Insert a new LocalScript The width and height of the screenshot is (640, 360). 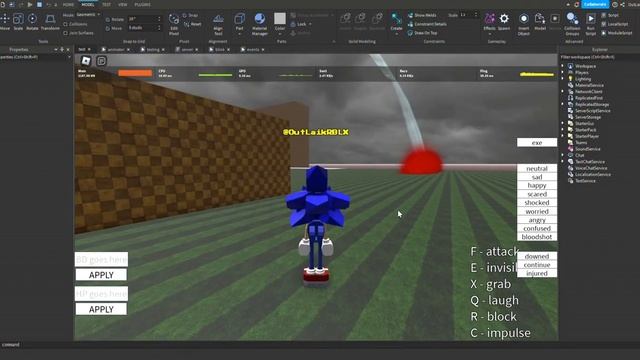coord(614,24)
